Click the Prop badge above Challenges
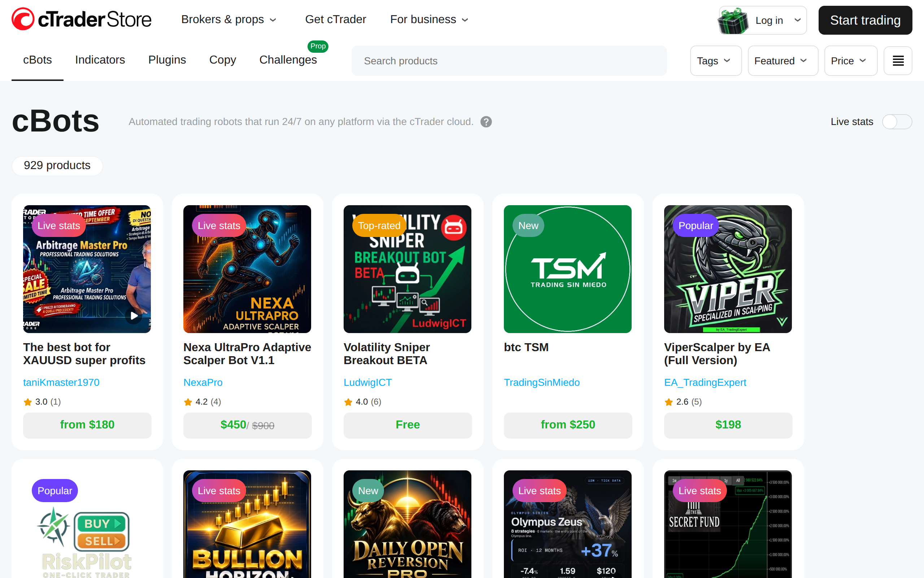Viewport: 924px width, 578px height. (318, 46)
